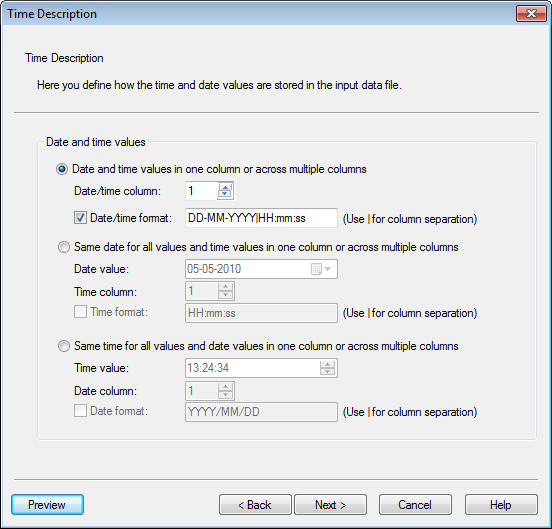Uncheck the Date/time format checkbox
Screen dimensions: 552x529
click(x=80, y=218)
